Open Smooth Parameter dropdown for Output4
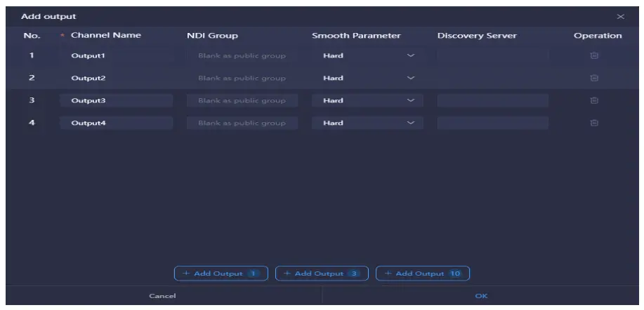 [367, 123]
